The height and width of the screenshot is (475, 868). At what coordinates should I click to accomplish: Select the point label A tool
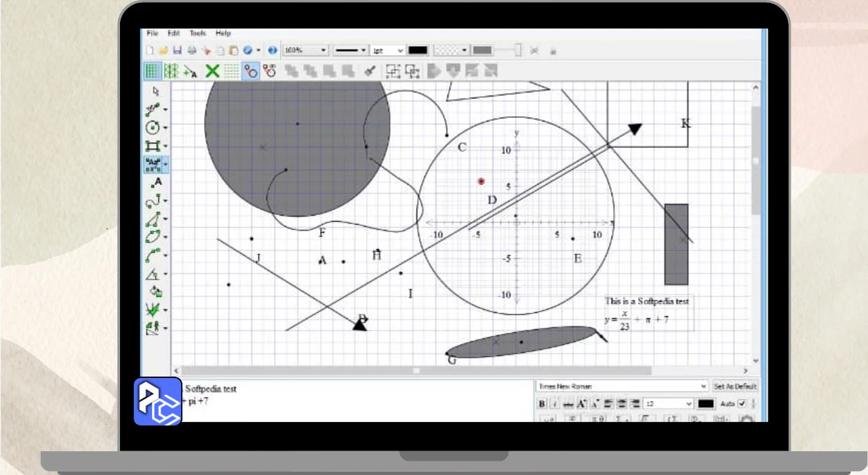coord(156,182)
